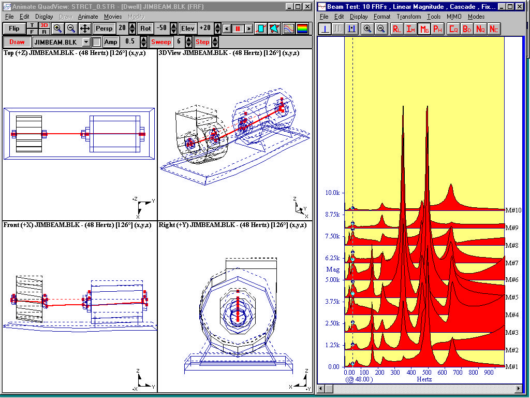Click the red Sweep button
The width and height of the screenshot is (530, 398).
click(161, 42)
